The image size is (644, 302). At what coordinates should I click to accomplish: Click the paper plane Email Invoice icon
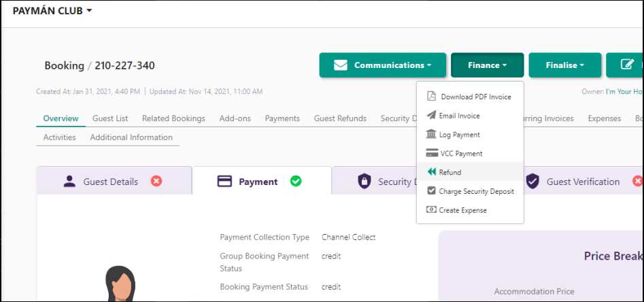click(431, 116)
